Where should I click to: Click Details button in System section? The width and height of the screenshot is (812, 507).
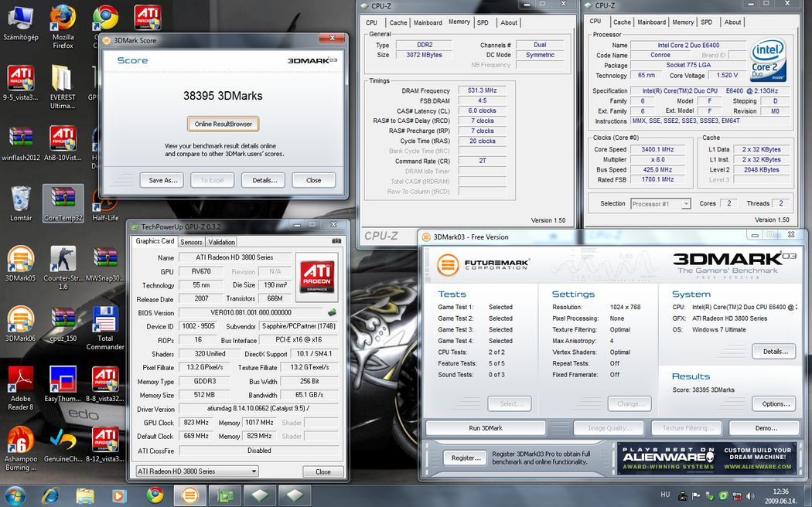(775, 352)
